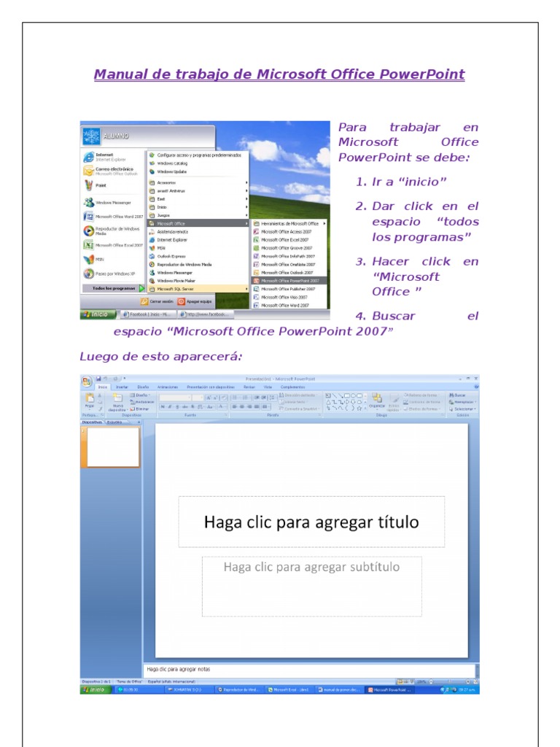This screenshot has width=560, height=747.
Task: Open the Complementos ribbon tab
Action: (292, 387)
